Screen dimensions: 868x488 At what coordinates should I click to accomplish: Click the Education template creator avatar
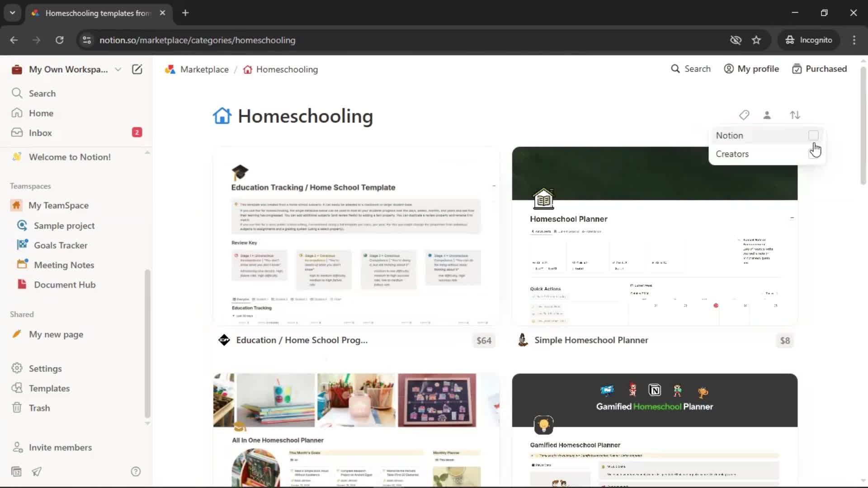[224, 340]
